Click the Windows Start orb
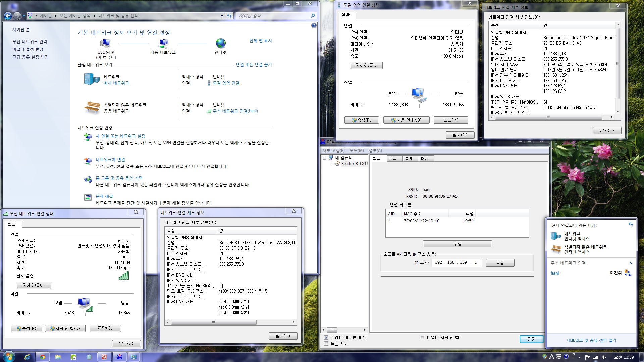 point(9,356)
